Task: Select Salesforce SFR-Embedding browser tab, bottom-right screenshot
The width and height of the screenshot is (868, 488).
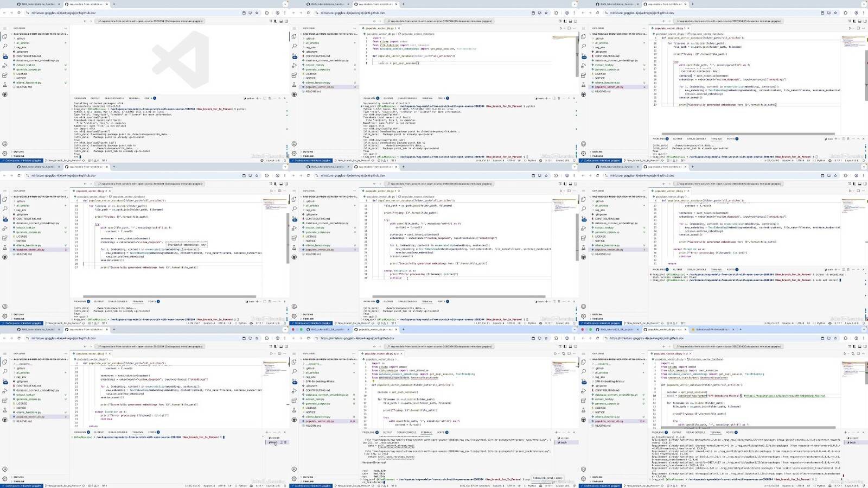Action: click(x=714, y=329)
